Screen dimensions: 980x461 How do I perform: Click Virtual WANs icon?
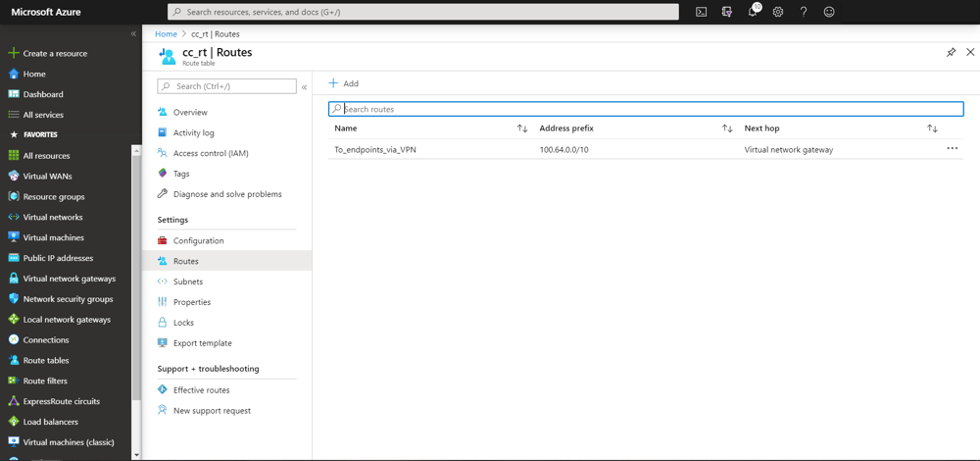pyautogui.click(x=13, y=177)
